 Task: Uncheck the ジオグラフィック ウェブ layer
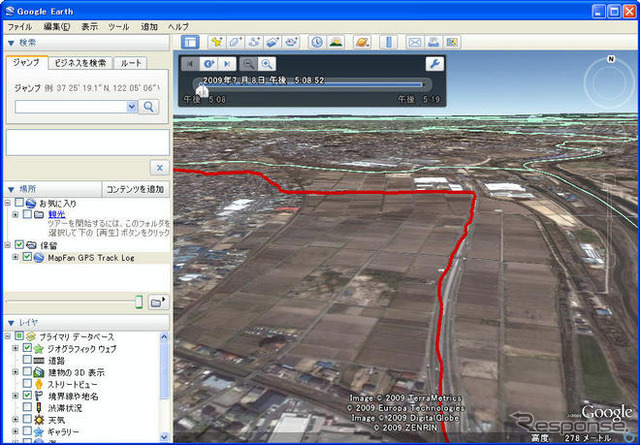[27, 348]
